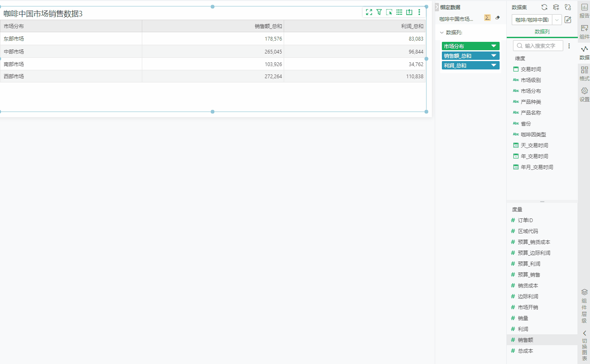Open the three-dot more options icon

click(419, 12)
